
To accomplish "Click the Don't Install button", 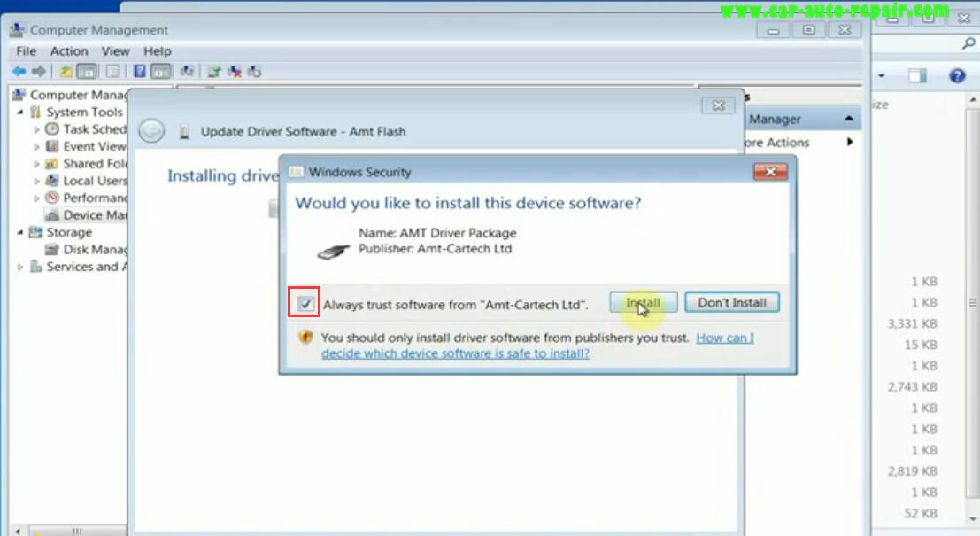I will point(732,303).
